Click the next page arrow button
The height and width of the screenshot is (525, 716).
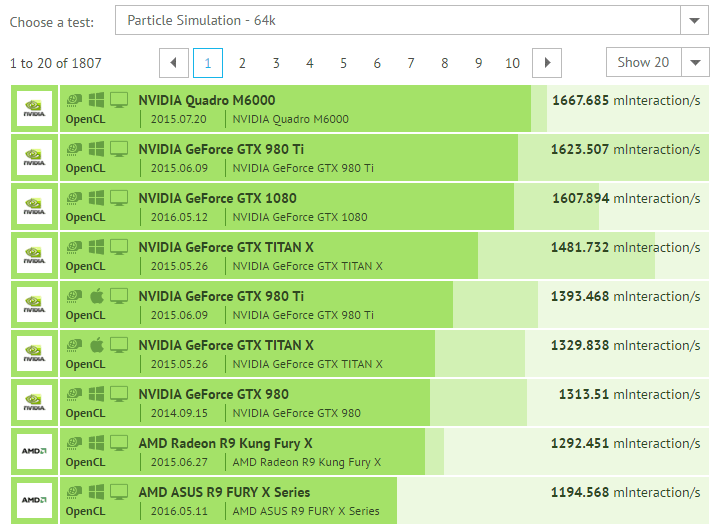pyautogui.click(x=546, y=63)
